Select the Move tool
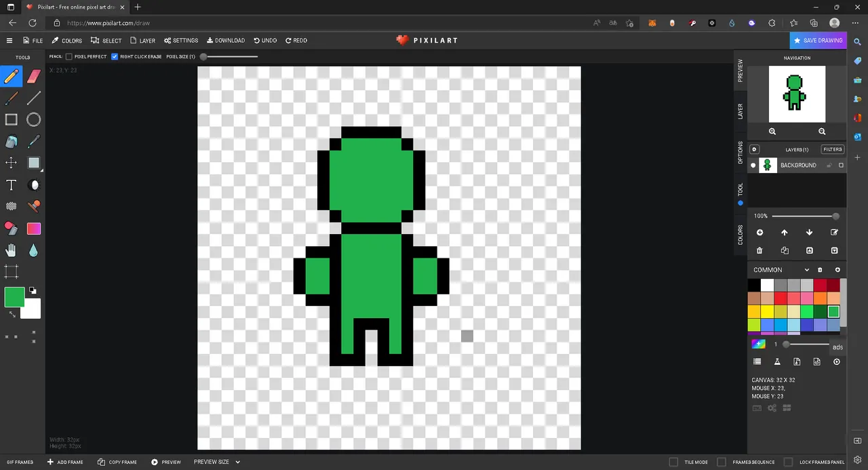 point(12,163)
